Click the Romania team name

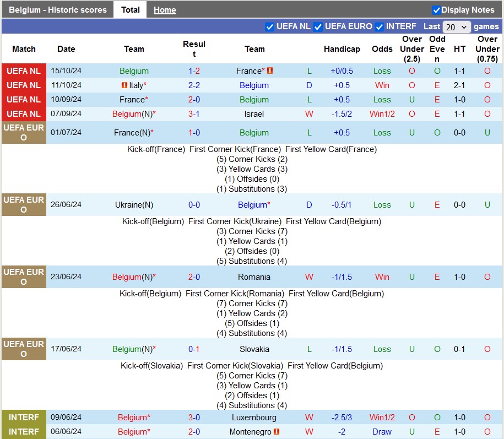pos(254,277)
